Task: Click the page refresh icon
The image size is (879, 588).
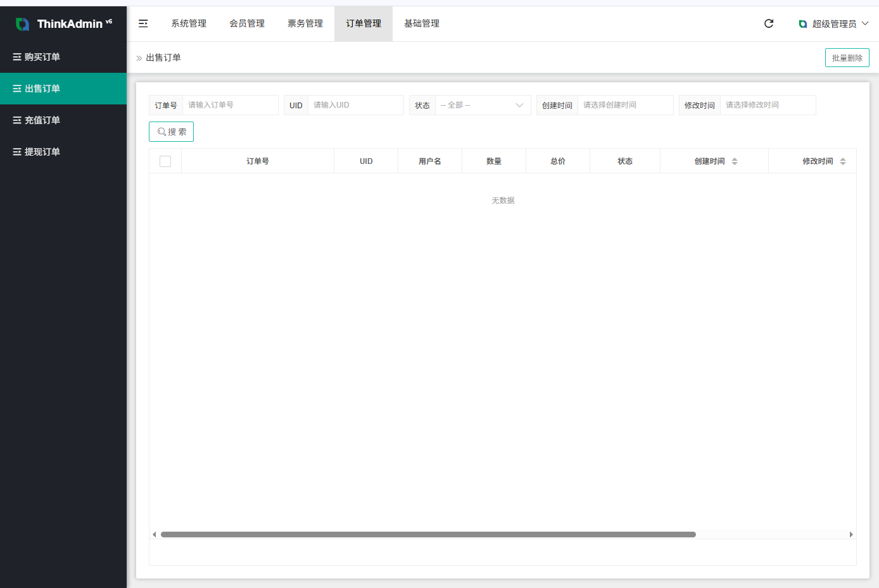Action: point(769,23)
